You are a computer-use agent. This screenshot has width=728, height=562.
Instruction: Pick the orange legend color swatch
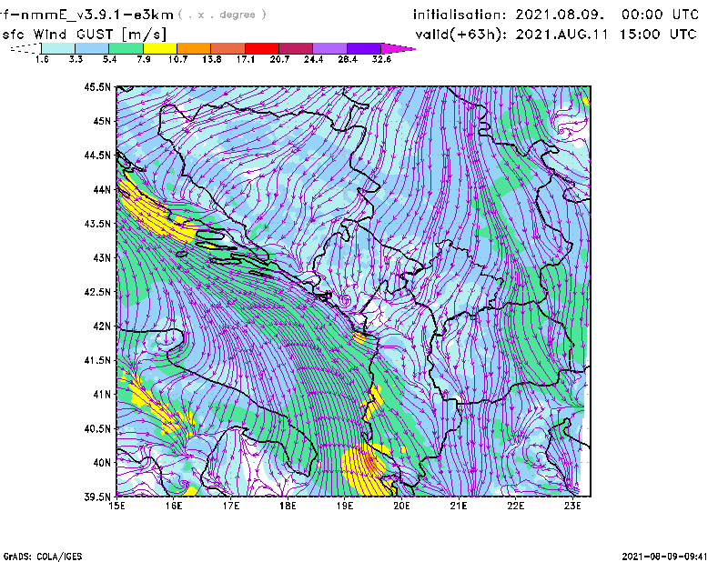click(194, 48)
